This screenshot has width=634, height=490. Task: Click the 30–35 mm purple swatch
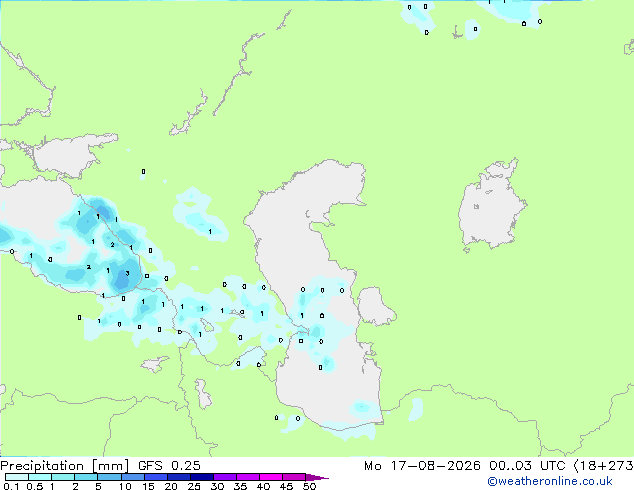tap(224, 477)
